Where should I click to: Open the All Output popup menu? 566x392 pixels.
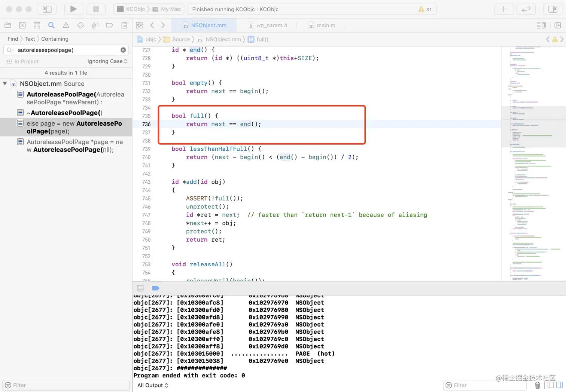153,385
